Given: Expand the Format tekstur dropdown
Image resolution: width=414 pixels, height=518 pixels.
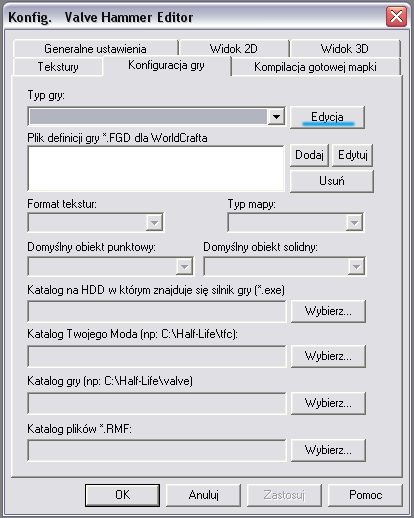Looking at the screenshot, I should (155, 222).
